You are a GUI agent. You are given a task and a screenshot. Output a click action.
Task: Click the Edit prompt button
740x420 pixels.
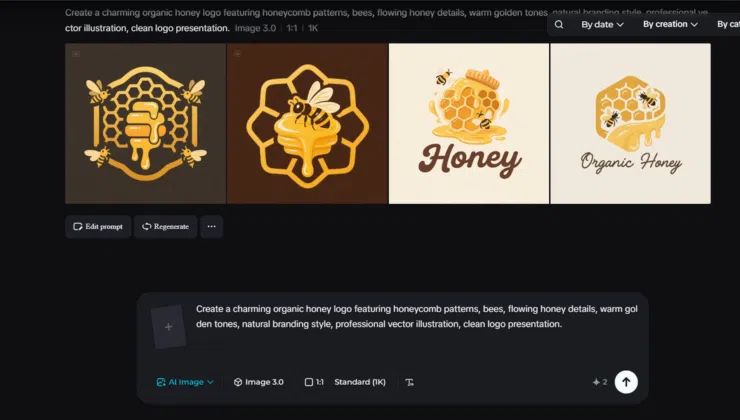point(98,227)
